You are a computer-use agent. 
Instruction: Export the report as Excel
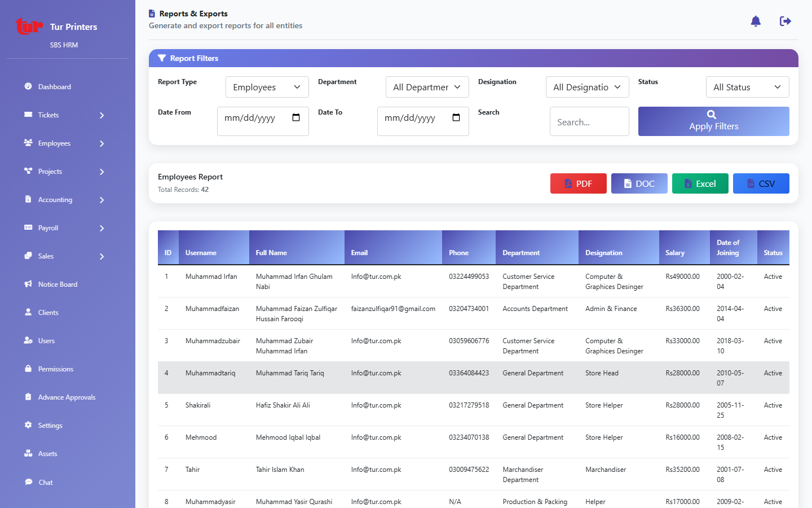click(700, 183)
